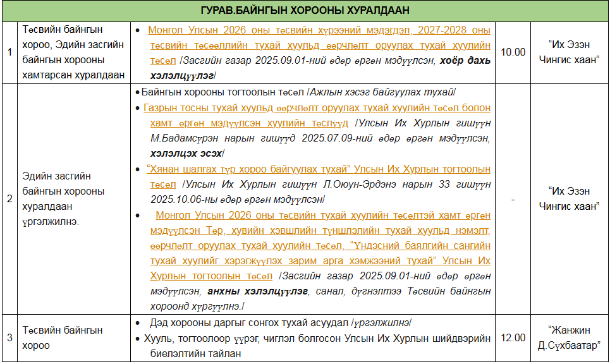Click the dash time cell in row 2

513,199
